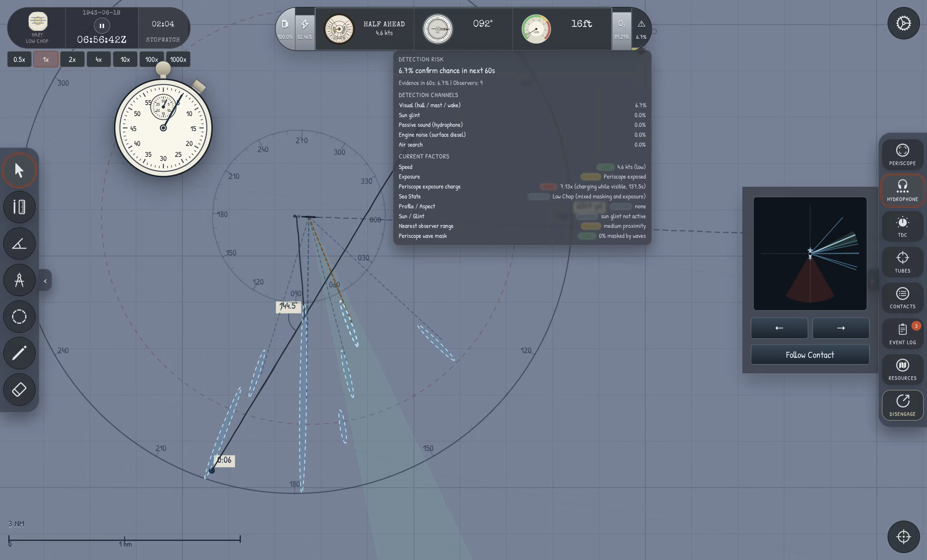Click the stopwatch side reset button
The image size is (927, 560).
(x=199, y=86)
